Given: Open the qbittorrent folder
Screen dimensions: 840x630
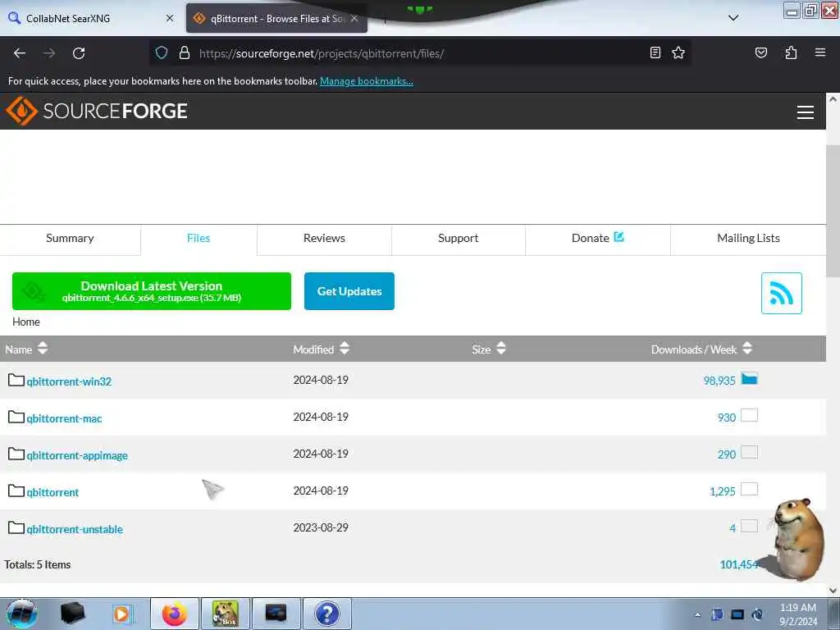Looking at the screenshot, I should pyautogui.click(x=52, y=492).
